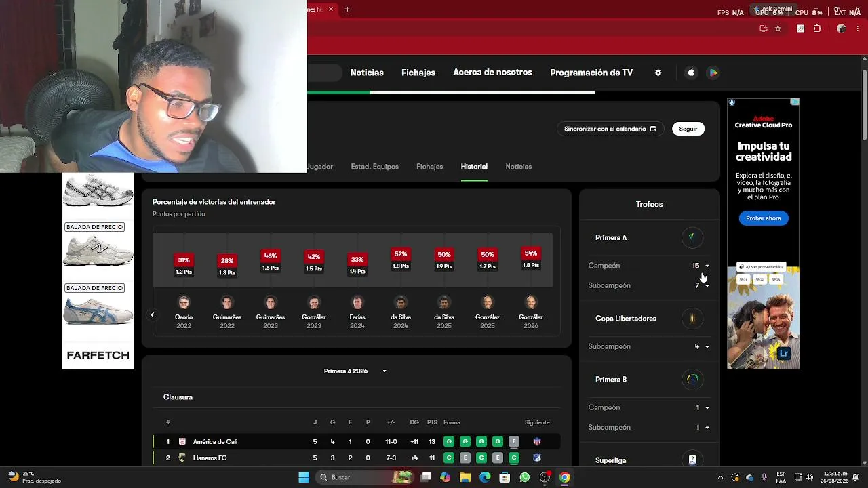The width and height of the screenshot is (868, 488).
Task: Open the Windows Start menu
Action: click(x=304, y=477)
